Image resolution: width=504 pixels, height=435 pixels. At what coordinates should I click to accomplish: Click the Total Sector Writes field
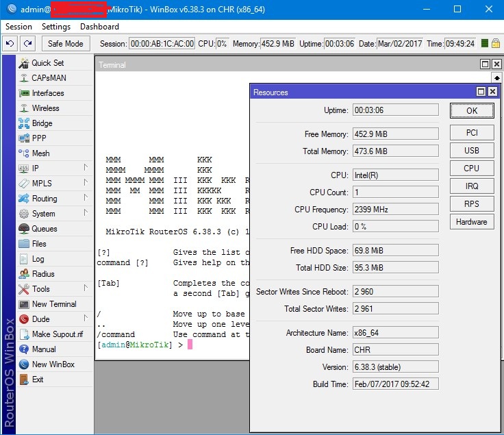pos(396,309)
